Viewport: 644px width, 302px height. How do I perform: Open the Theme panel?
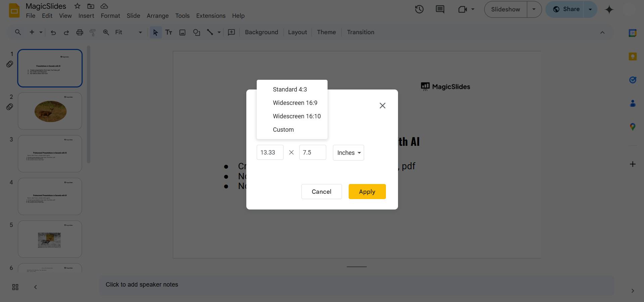pos(326,32)
